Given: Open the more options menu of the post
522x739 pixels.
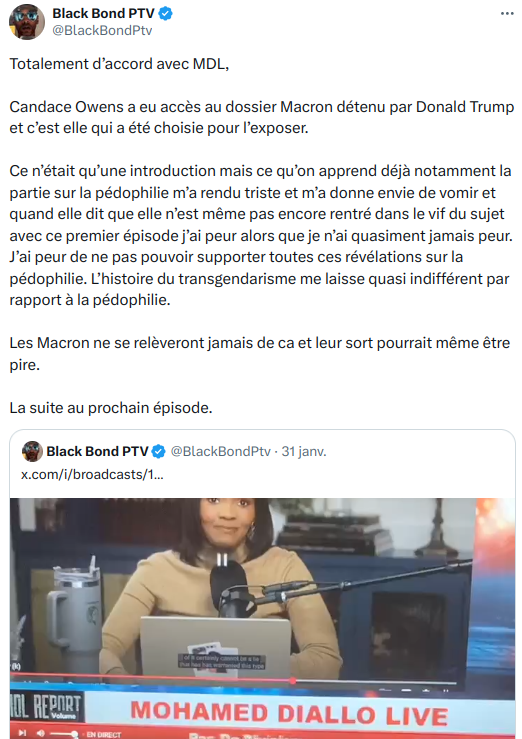Looking at the screenshot, I should (507, 14).
